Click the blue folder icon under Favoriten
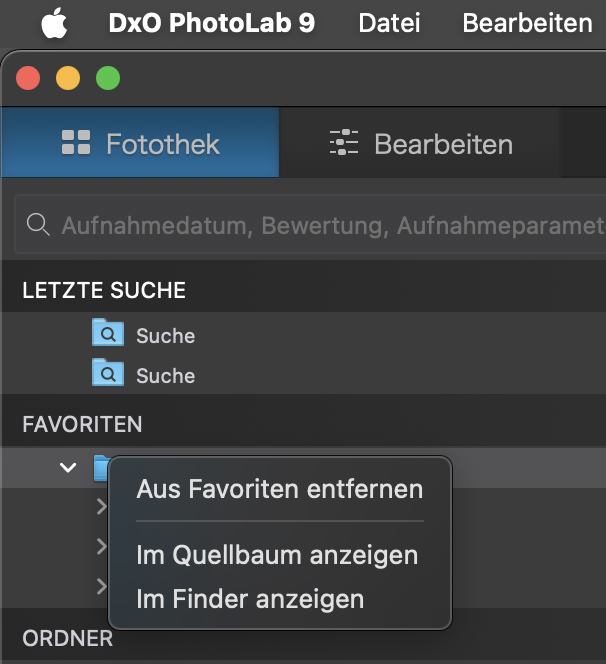Viewport: 606px width, 664px height. (100, 466)
